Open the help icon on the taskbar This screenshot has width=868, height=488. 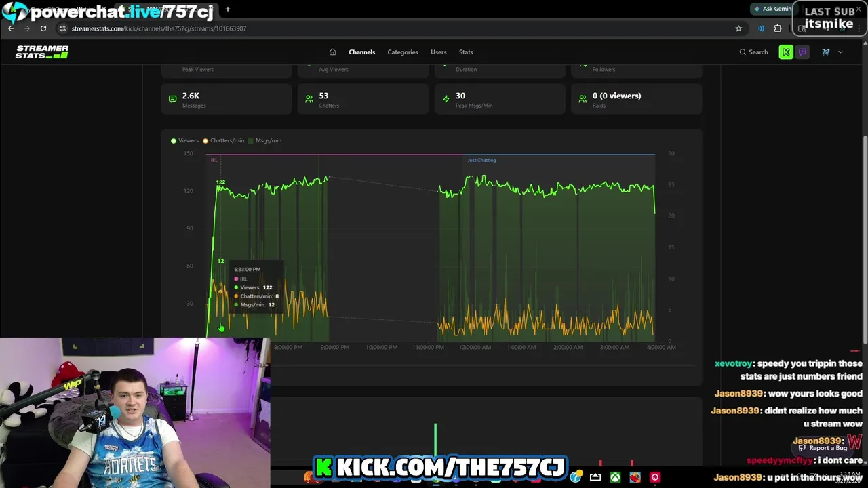(x=576, y=477)
